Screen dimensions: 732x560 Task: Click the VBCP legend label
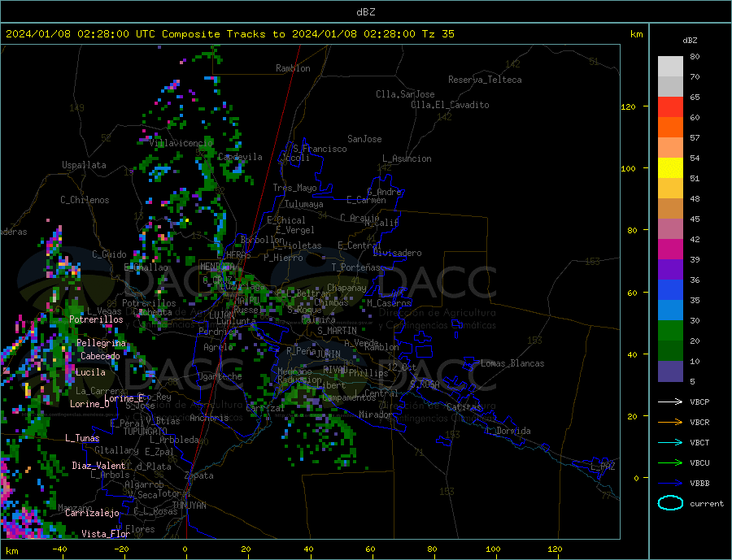(x=699, y=402)
